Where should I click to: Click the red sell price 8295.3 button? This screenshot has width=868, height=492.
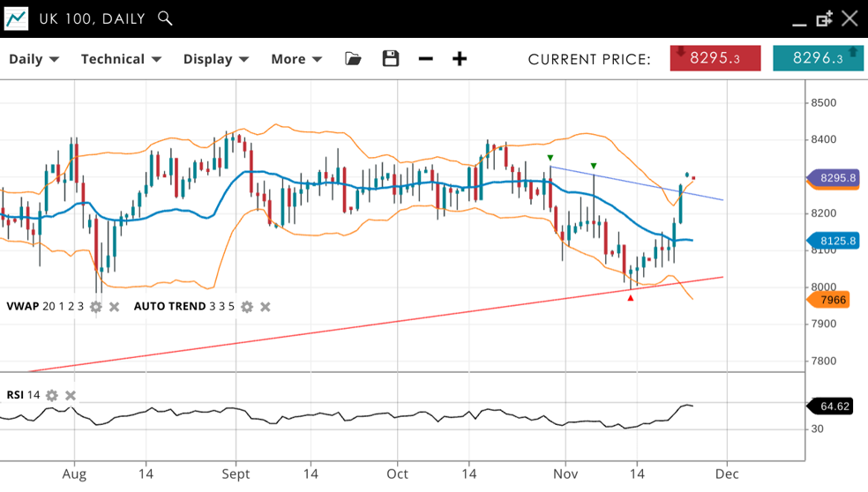(x=715, y=58)
